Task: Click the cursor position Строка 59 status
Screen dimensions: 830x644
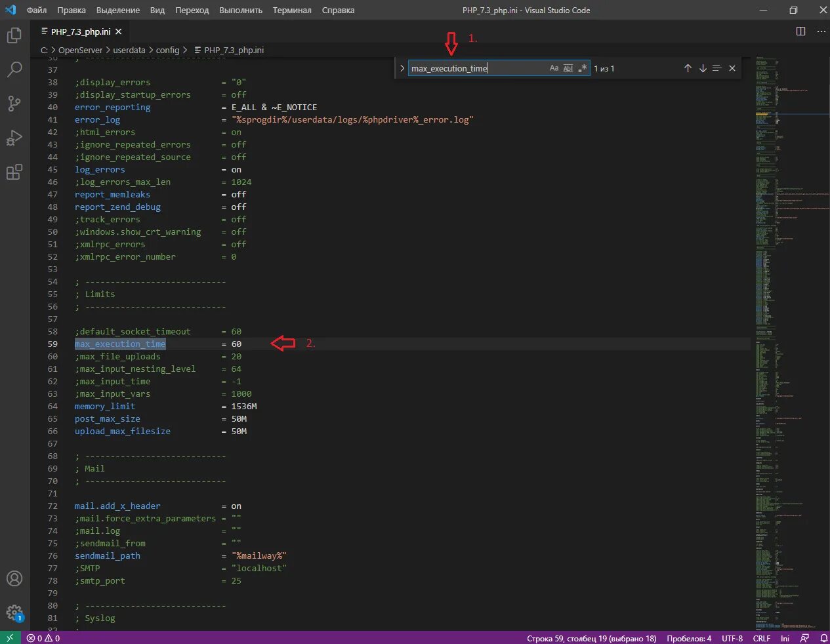Action: click(592, 637)
